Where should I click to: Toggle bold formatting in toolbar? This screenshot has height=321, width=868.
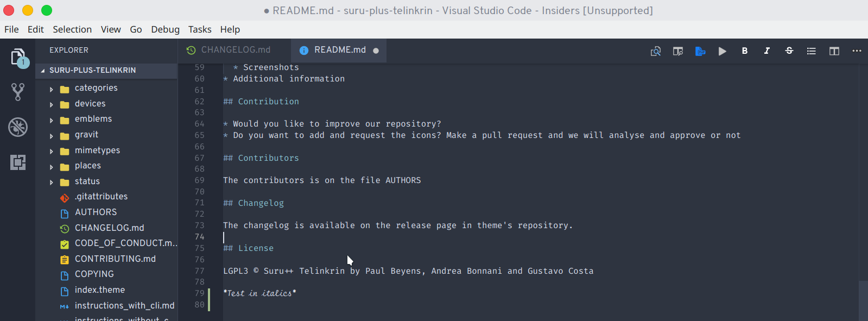[x=744, y=51]
